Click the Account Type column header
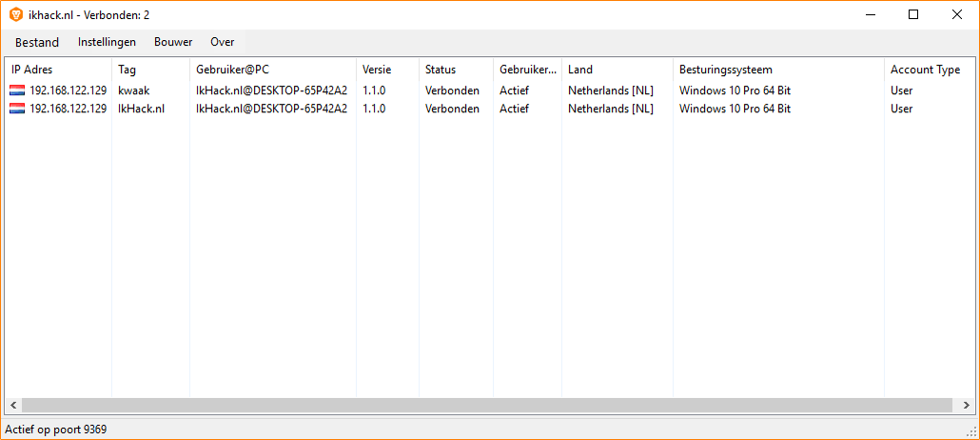Image resolution: width=980 pixels, height=440 pixels. (925, 70)
